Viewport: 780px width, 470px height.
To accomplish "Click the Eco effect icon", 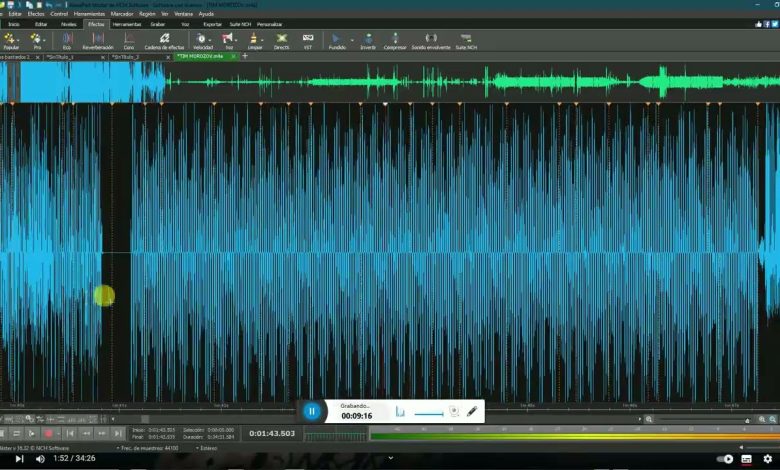I will pos(67,40).
